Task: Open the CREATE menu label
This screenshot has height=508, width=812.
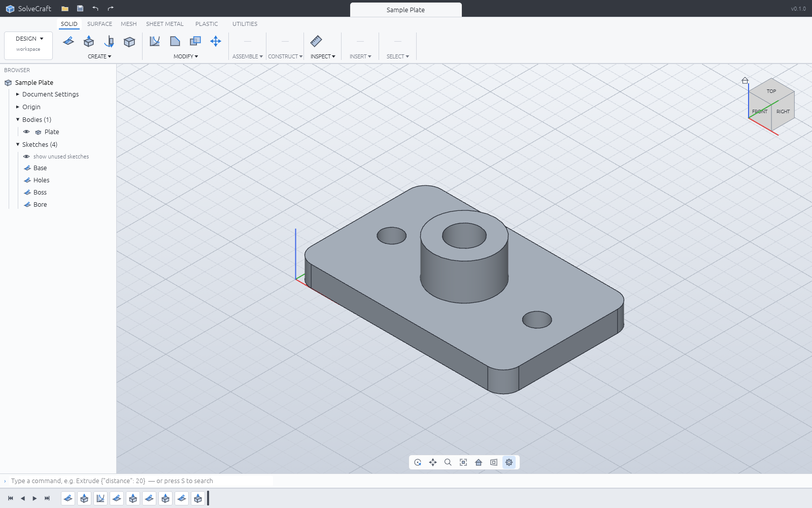Action: 99,56
